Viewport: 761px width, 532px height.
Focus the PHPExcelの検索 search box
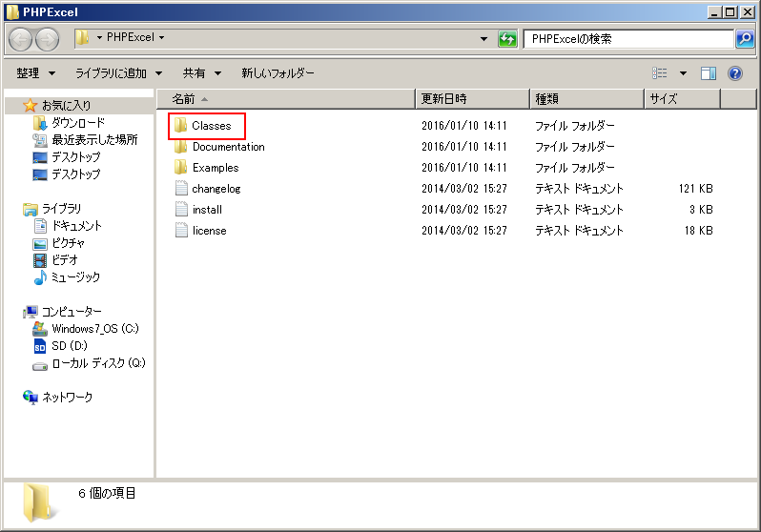pyautogui.click(x=628, y=39)
